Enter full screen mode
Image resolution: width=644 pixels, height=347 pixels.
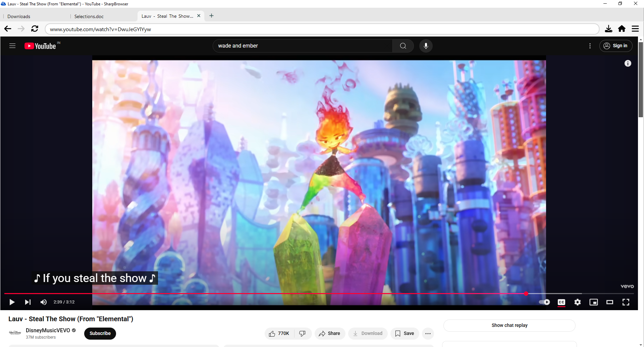(626, 302)
